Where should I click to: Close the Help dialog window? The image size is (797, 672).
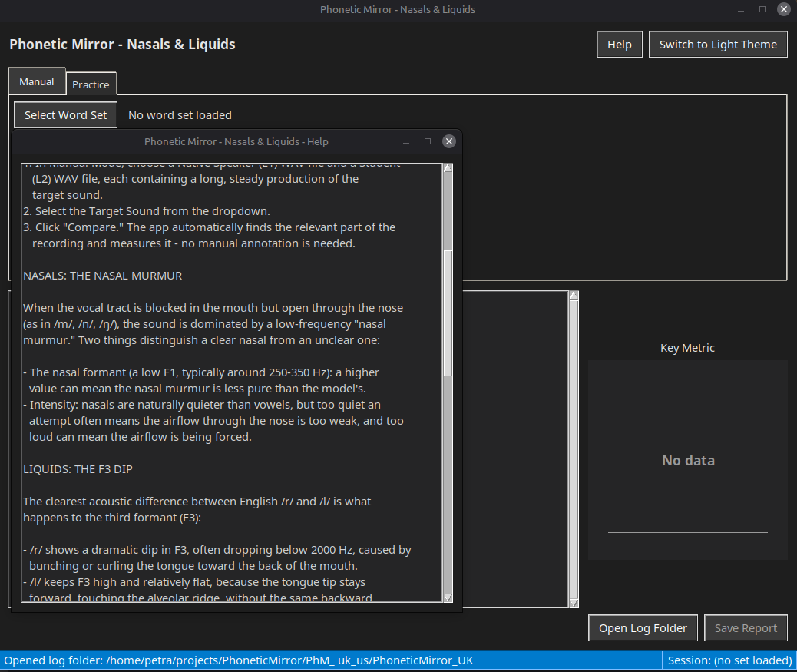449,141
